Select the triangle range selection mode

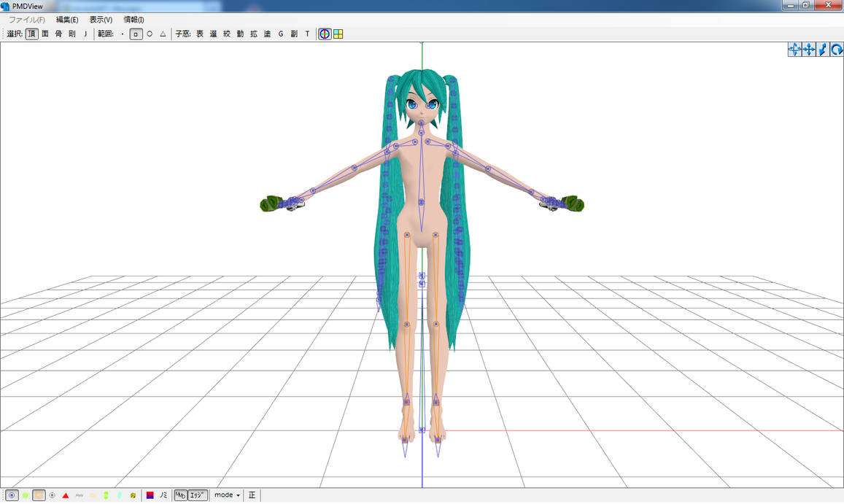[x=163, y=34]
